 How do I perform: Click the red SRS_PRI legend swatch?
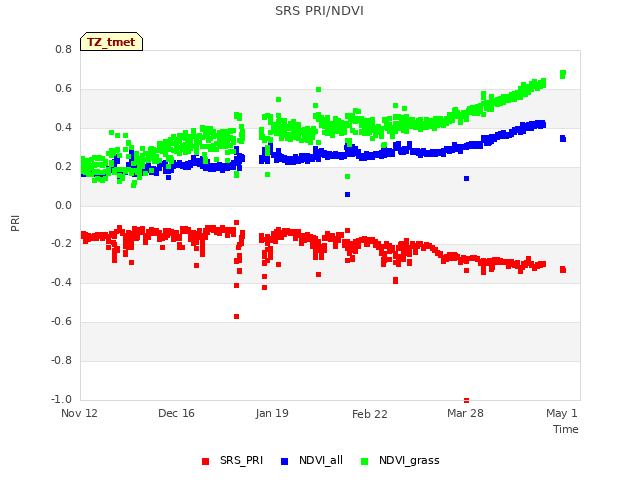pyautogui.click(x=205, y=461)
